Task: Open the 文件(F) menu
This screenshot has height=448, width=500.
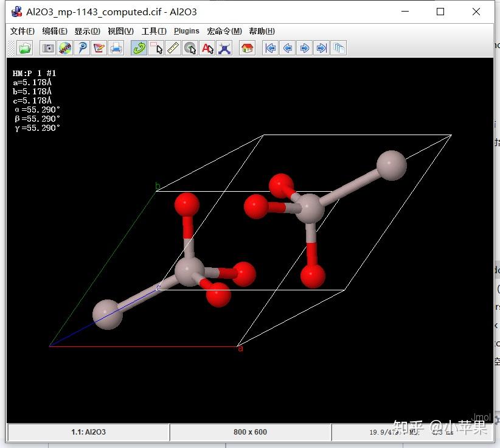Action: pyautogui.click(x=23, y=31)
